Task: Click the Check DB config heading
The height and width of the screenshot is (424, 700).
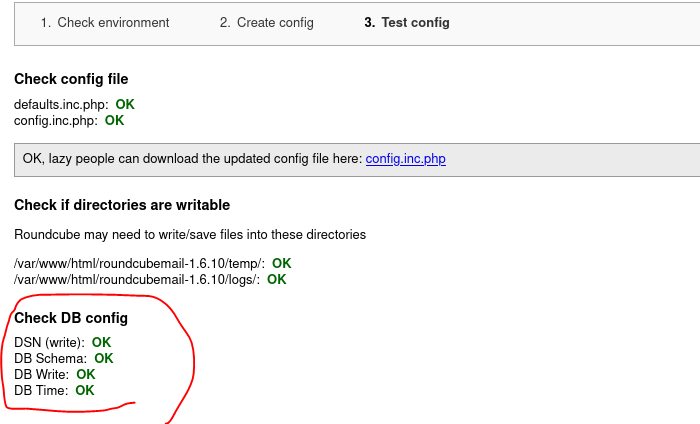Action: (71, 318)
